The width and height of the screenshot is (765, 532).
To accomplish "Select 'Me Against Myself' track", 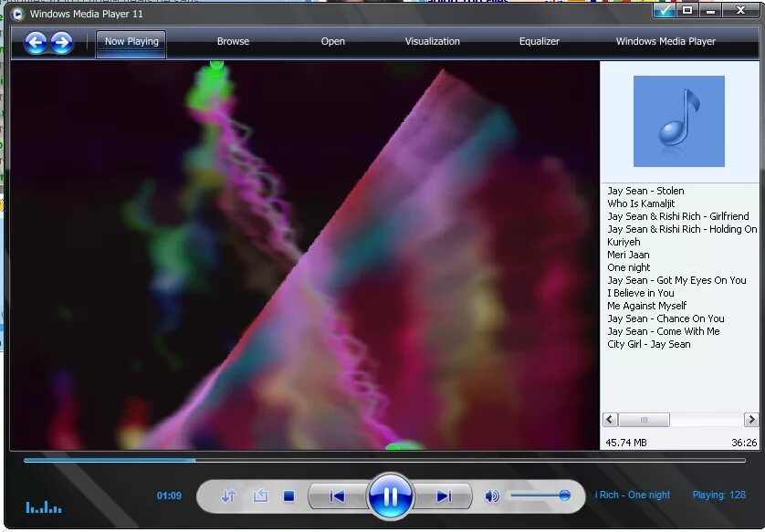I will coord(646,306).
